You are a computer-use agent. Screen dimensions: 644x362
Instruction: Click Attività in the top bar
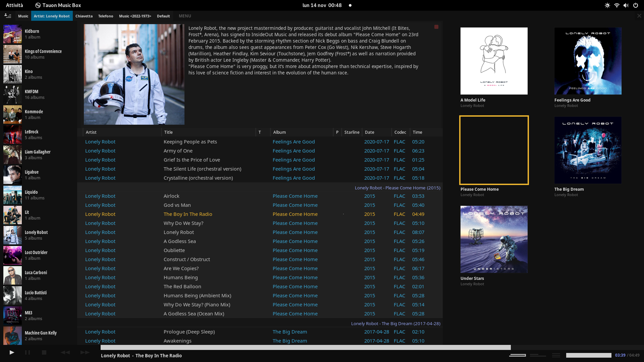(14, 5)
